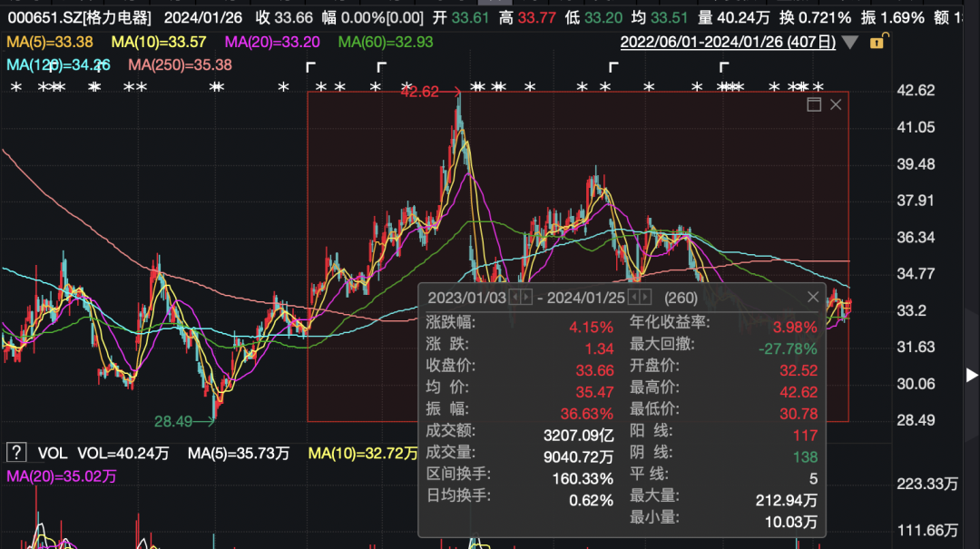
Task: Click the MA(60)=32.93 green label
Action: pyautogui.click(x=386, y=42)
